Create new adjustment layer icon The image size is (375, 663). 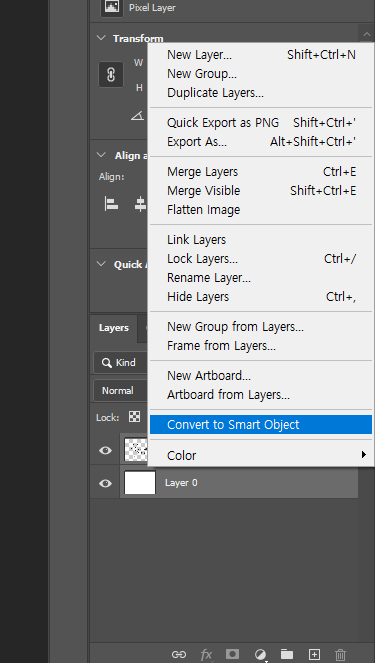click(x=260, y=655)
